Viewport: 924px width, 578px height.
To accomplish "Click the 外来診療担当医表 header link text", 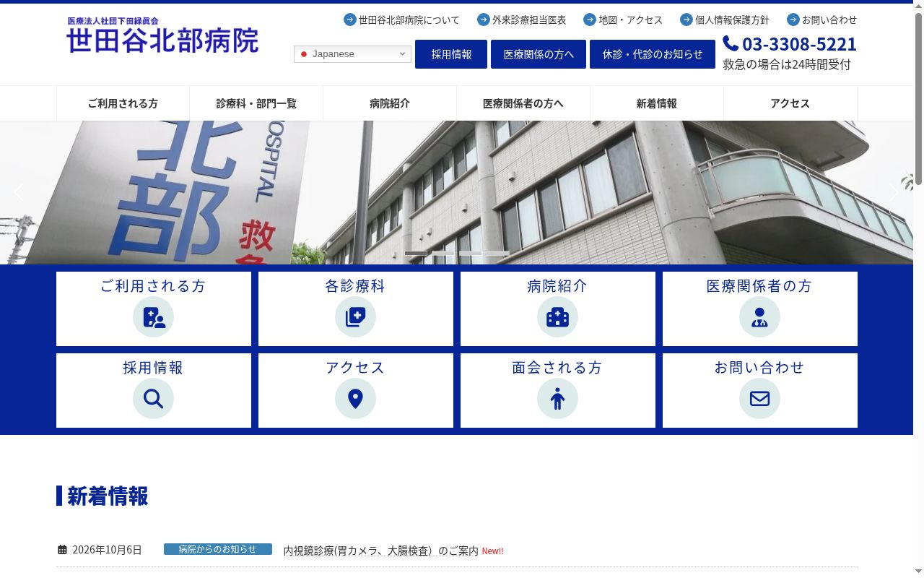I will click(x=529, y=20).
